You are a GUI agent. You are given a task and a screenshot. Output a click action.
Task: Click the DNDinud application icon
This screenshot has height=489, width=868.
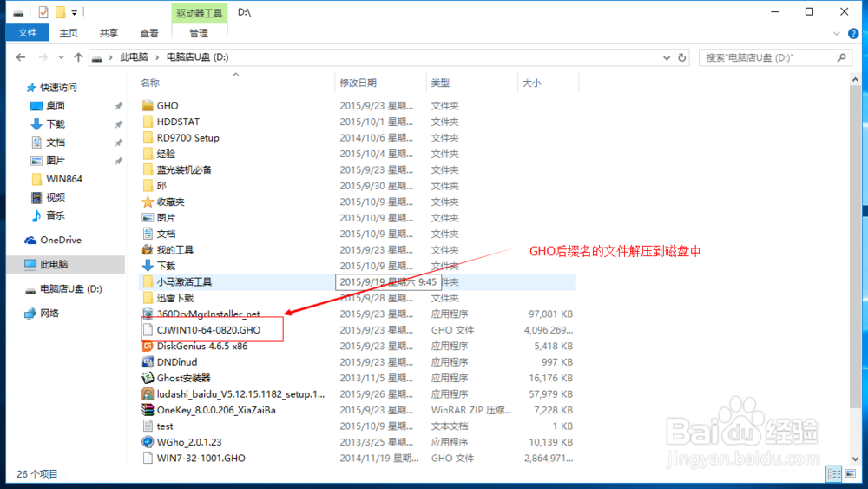pyautogui.click(x=148, y=361)
